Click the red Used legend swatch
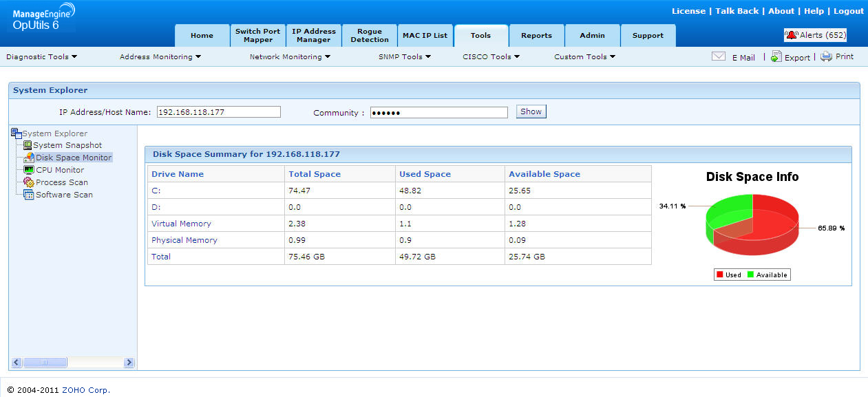This screenshot has width=868, height=397. point(720,275)
